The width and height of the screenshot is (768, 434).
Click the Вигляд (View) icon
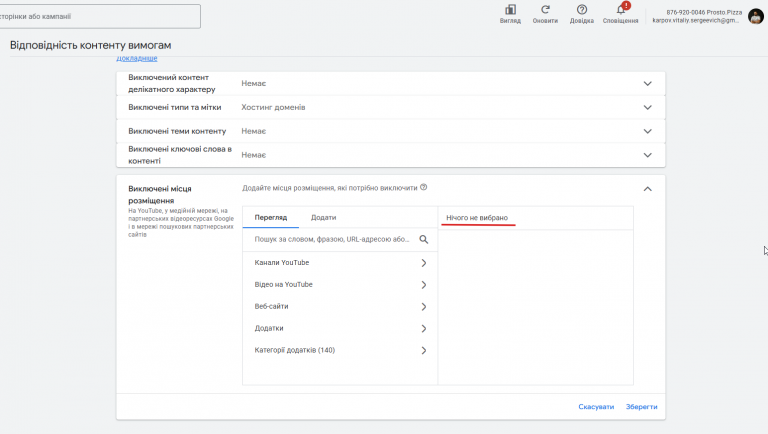510,10
